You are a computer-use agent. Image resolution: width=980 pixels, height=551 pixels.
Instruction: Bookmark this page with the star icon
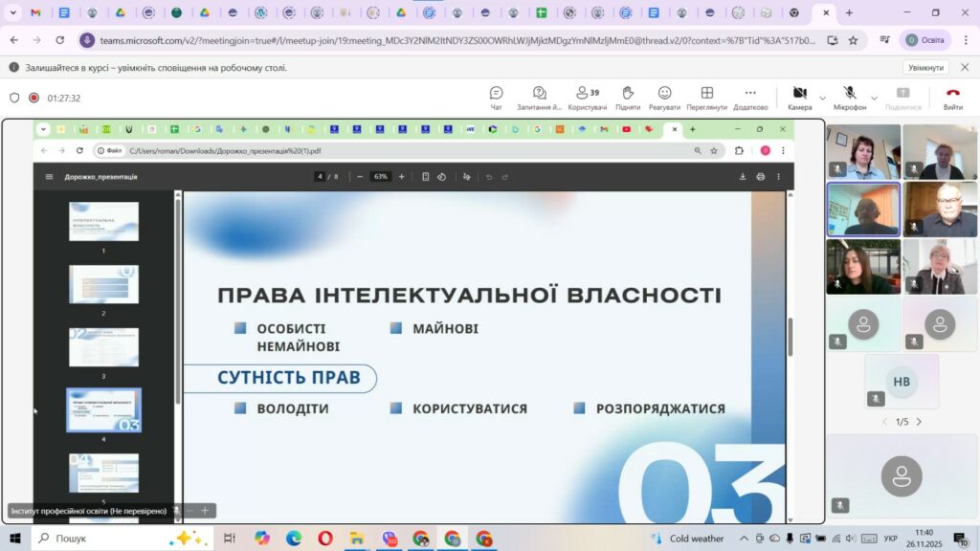[853, 40]
